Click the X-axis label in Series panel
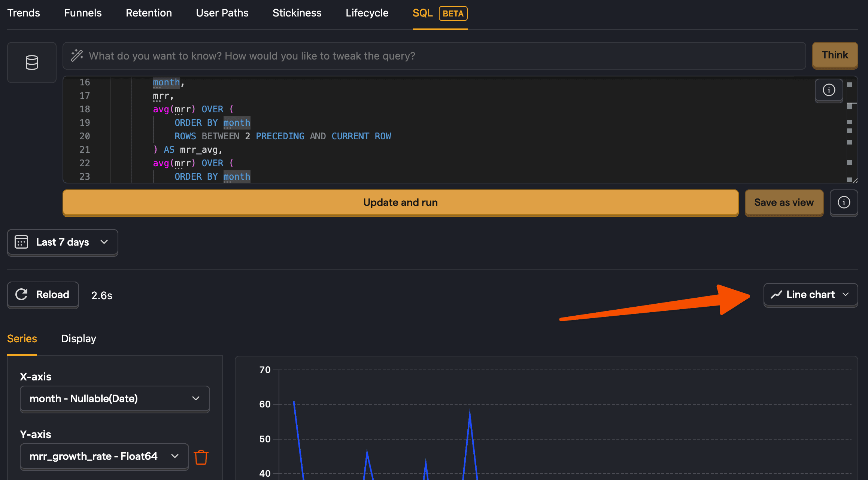 36,377
